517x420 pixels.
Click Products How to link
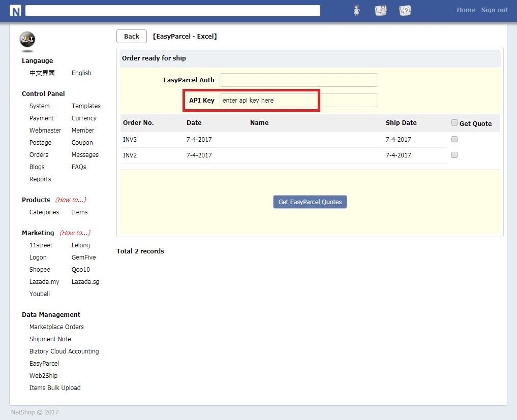[71, 200]
